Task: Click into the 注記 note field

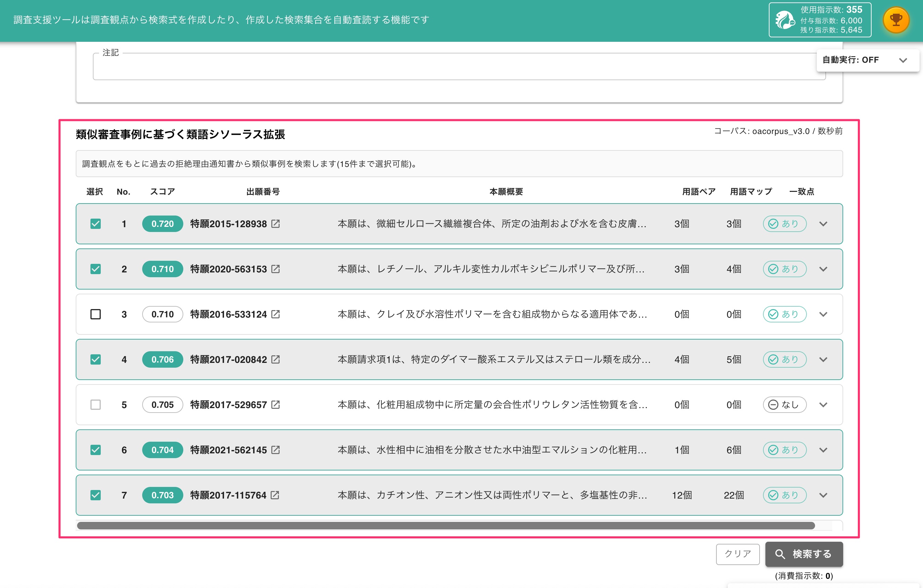Action: [459, 67]
